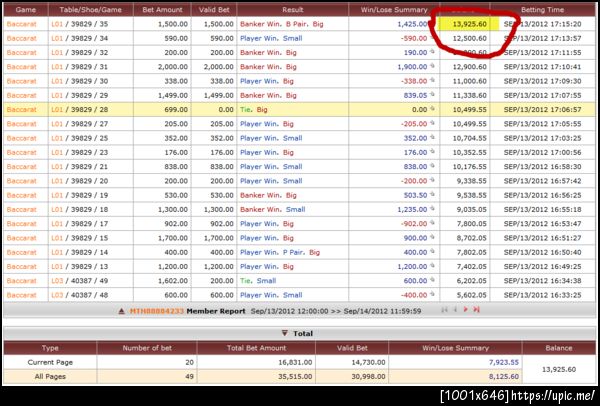
Task: Open Baccarat link in game 35 row
Action: click(x=21, y=24)
